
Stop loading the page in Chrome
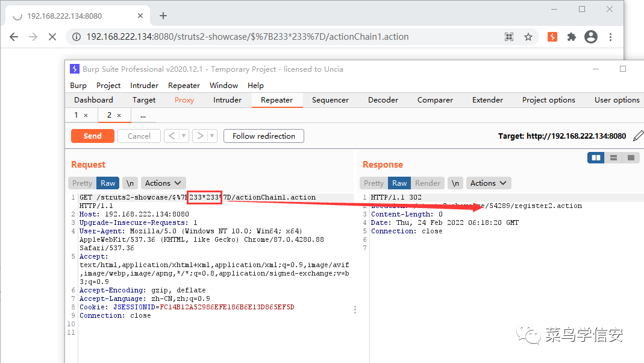(x=52, y=37)
